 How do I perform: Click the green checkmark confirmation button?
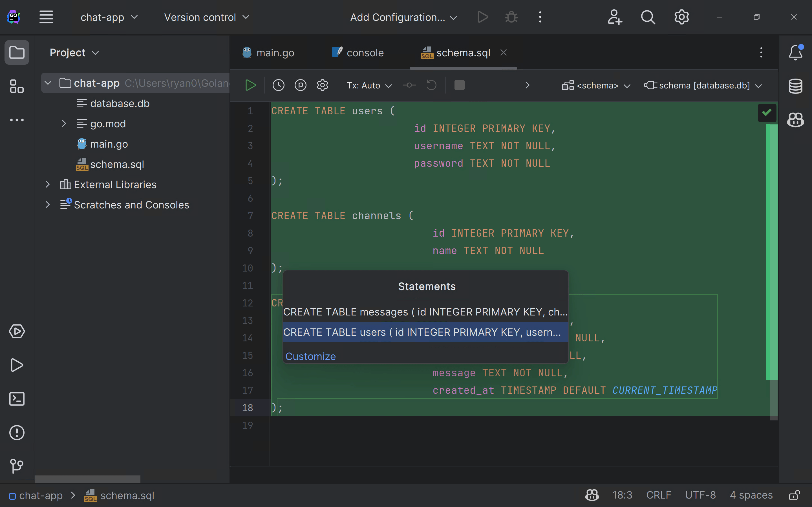coord(766,112)
